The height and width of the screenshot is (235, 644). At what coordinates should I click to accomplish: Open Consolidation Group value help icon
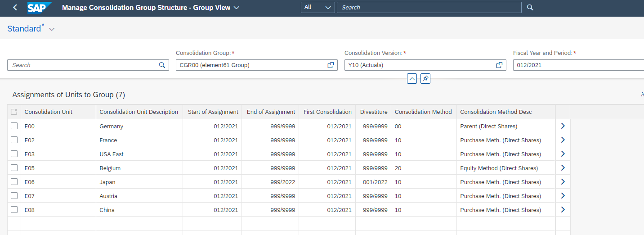click(x=331, y=65)
